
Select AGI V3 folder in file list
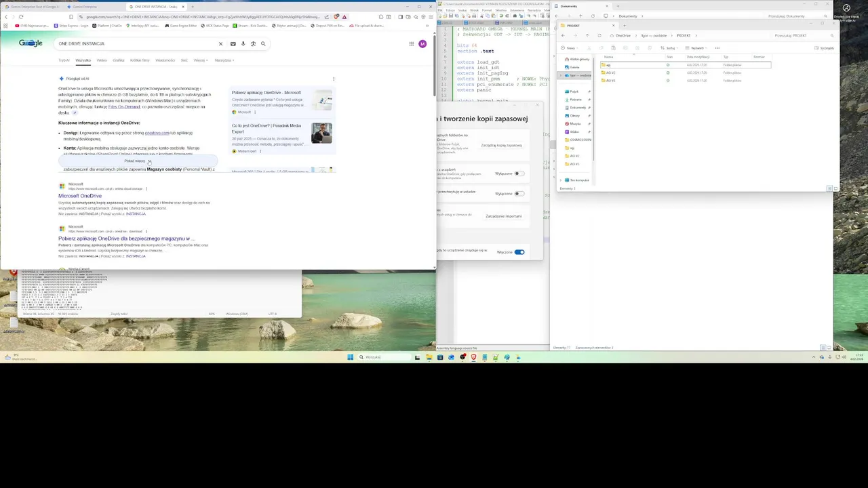685,81
